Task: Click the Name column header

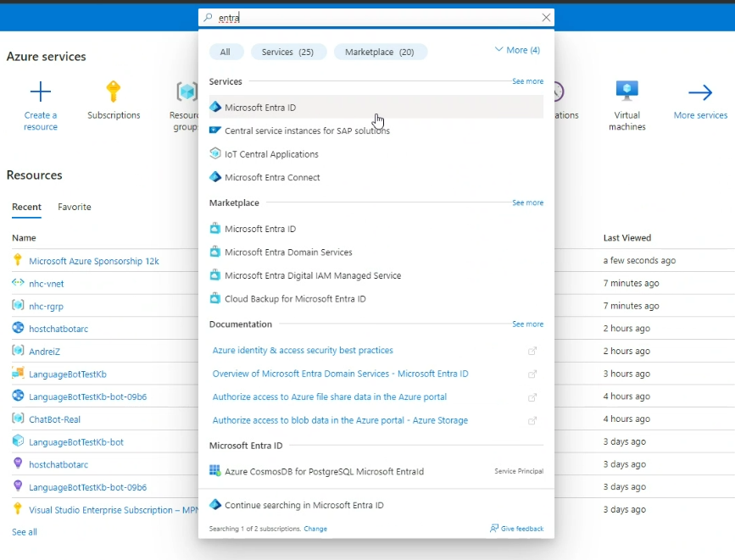Action: (x=24, y=237)
